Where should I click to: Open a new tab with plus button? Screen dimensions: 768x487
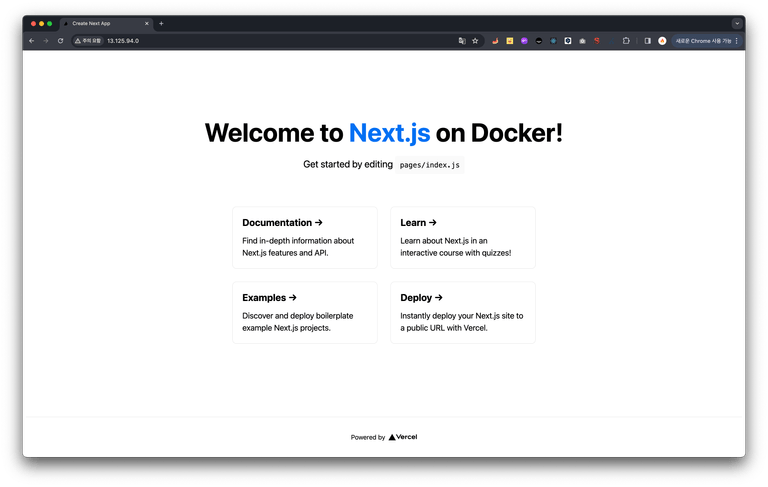tap(161, 23)
